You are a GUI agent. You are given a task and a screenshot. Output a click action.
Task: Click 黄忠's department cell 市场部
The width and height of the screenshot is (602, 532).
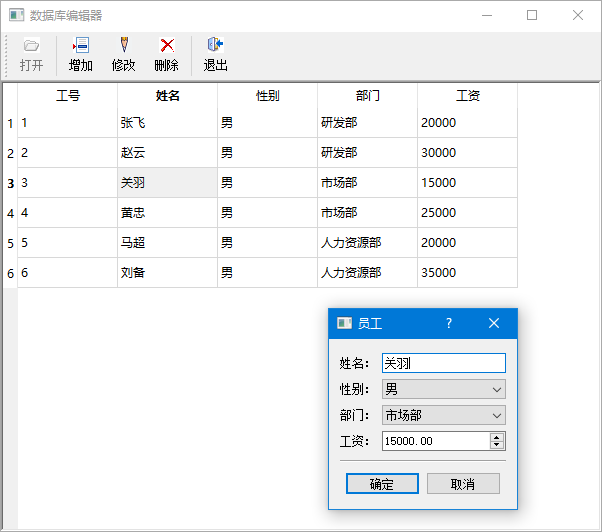click(x=367, y=213)
